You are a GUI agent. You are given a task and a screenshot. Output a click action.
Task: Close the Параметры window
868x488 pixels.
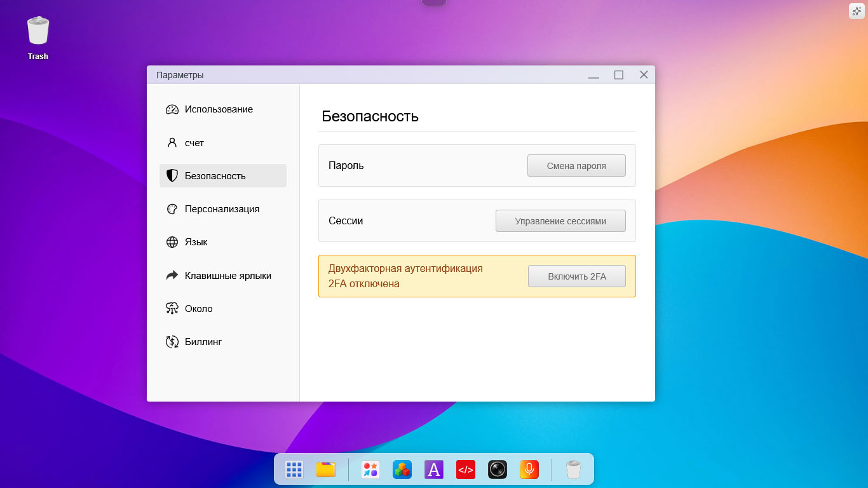point(644,75)
